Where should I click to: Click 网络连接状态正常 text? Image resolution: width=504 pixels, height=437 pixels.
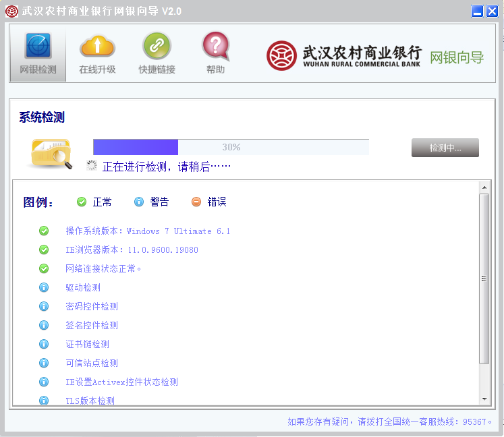[x=103, y=268]
